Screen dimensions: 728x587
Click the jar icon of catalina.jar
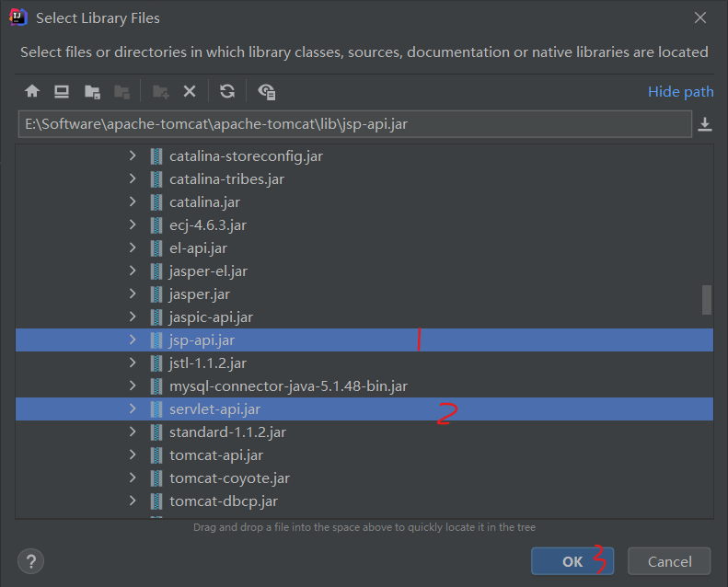(x=156, y=202)
